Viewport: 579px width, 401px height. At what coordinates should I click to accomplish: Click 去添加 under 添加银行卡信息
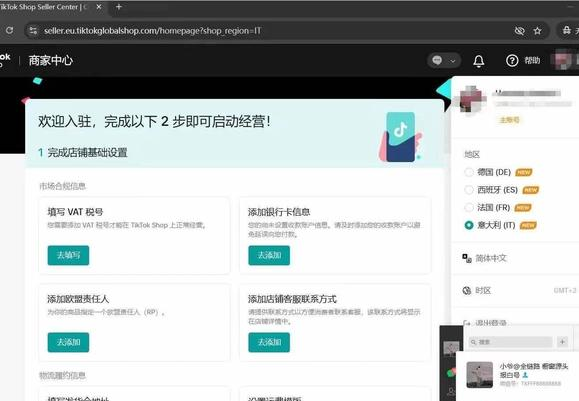click(269, 255)
